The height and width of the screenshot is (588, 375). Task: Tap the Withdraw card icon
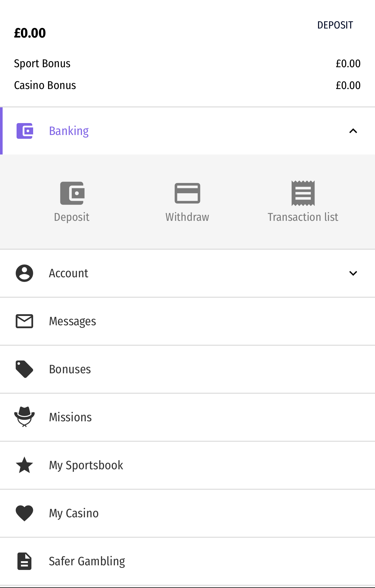(187, 193)
